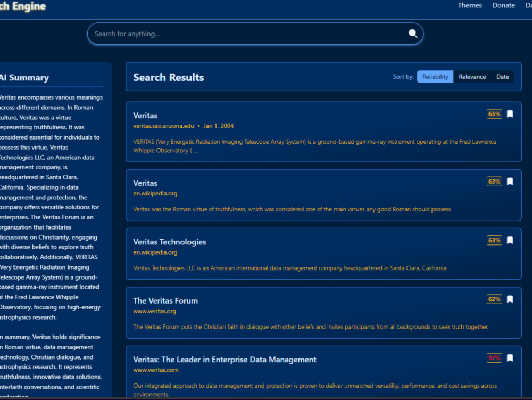Image resolution: width=532 pixels, height=400 pixels.
Task: Bookmark the Roman virtue Veritas Wikipedia result
Action: (x=510, y=182)
